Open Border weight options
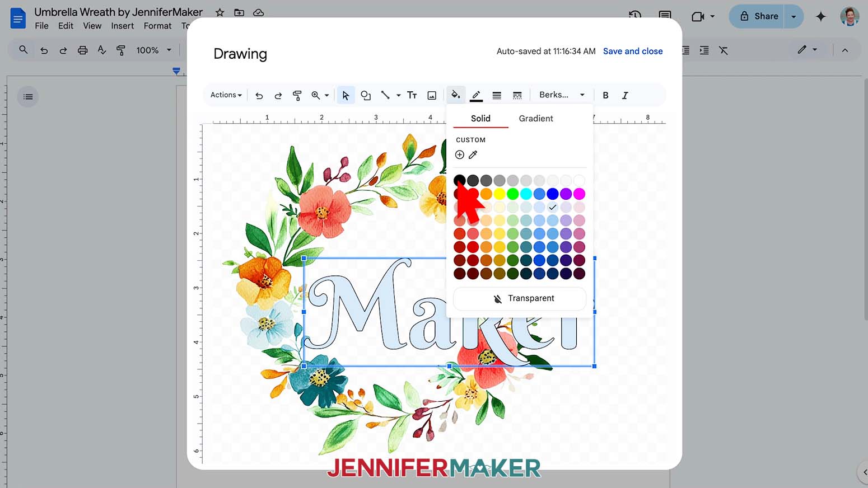 (x=497, y=96)
